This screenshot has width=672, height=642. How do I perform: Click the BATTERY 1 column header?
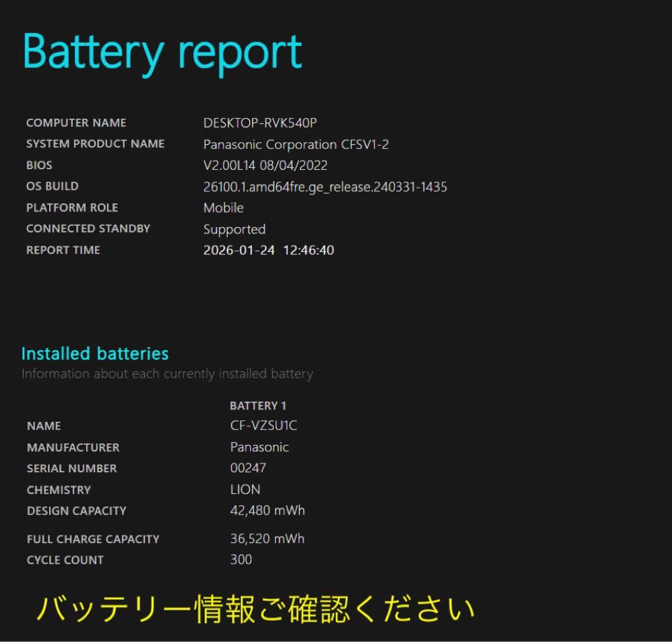(258, 405)
